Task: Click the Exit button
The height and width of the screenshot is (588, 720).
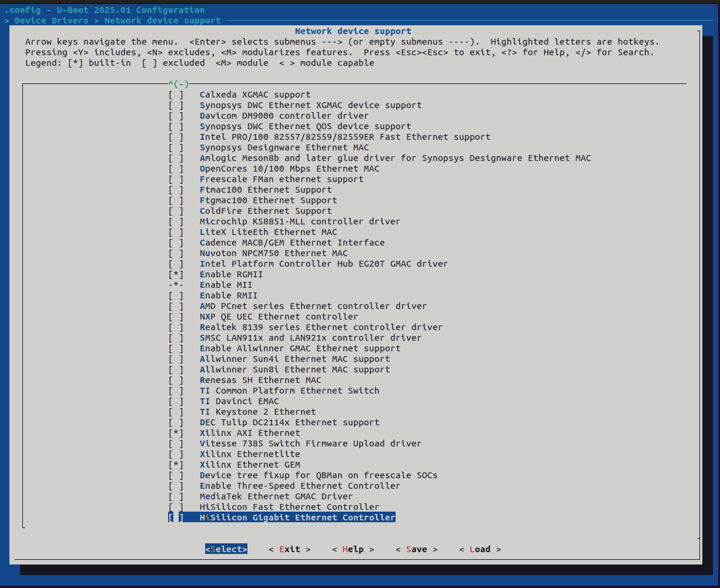Action: click(x=290, y=549)
